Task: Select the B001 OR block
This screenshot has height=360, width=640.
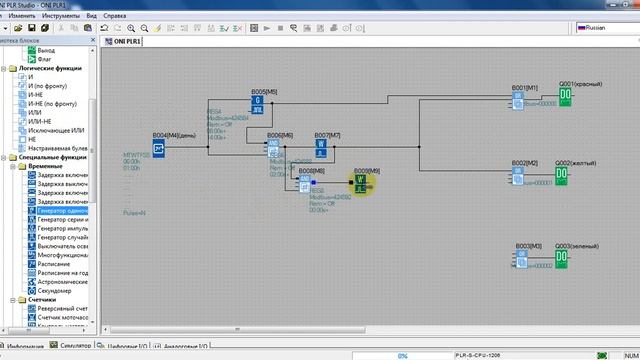Action: (518, 101)
